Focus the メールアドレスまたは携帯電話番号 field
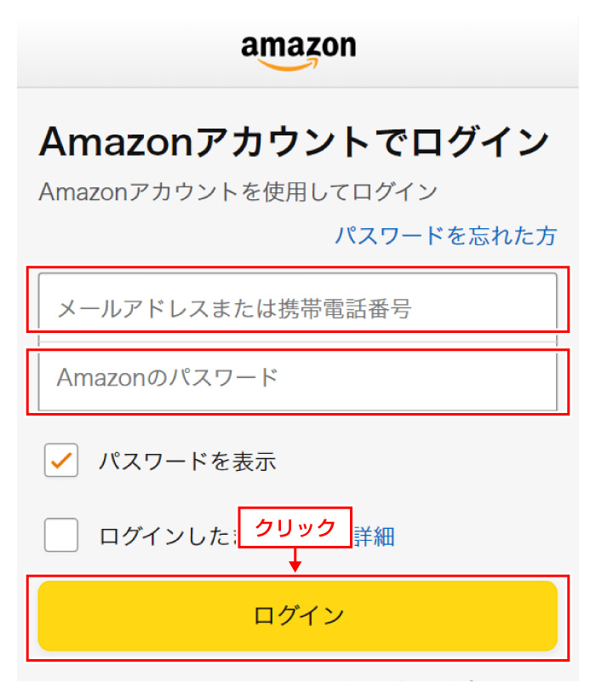Viewport: 596px width, 700px height. click(x=298, y=307)
